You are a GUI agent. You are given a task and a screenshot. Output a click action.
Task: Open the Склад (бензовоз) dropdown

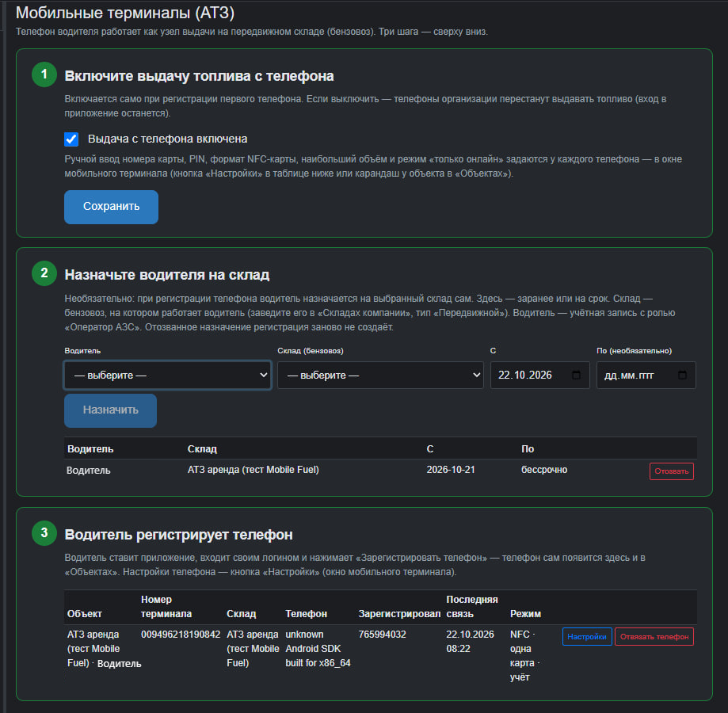pos(380,375)
